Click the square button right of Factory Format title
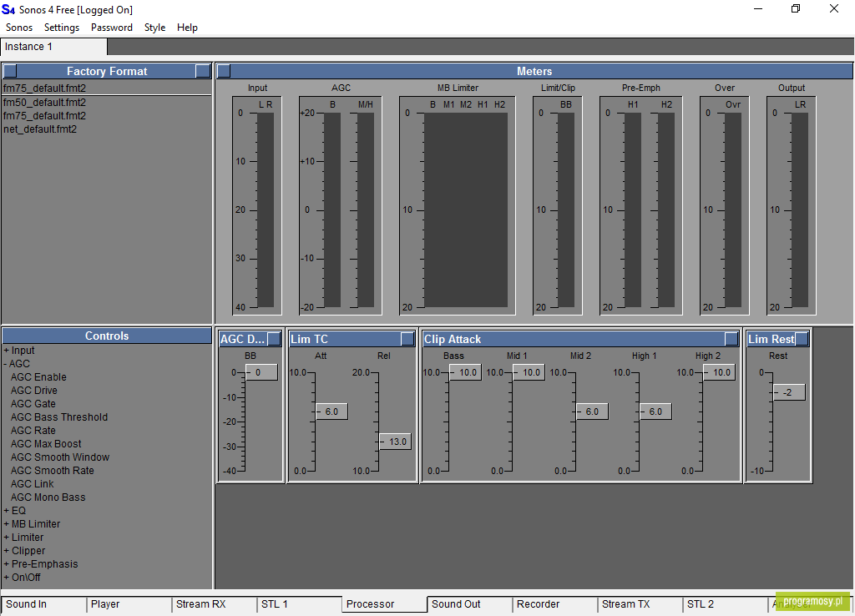The width and height of the screenshot is (855, 616). click(203, 71)
